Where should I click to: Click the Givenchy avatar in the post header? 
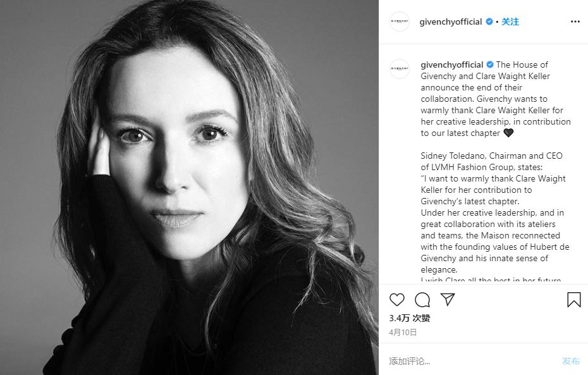tap(400, 22)
